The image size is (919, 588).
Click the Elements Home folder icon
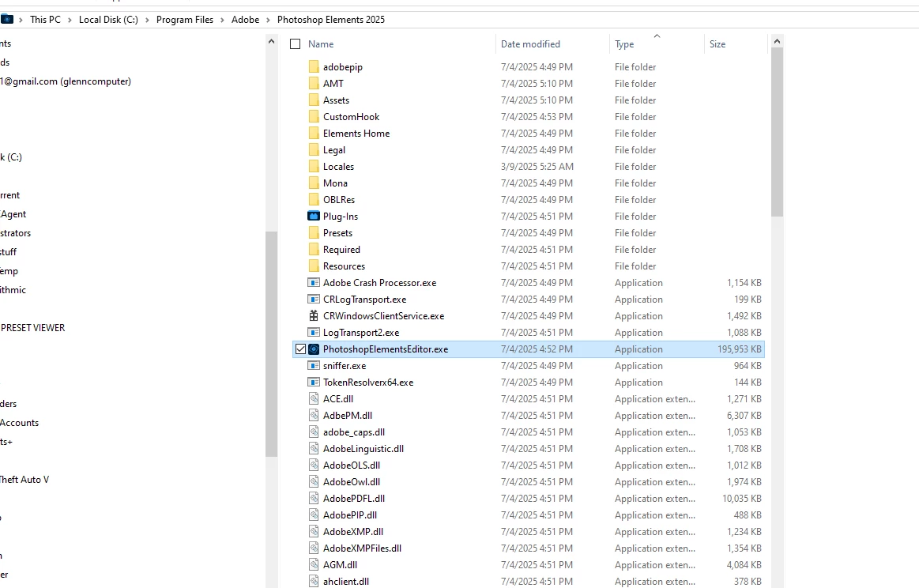(314, 133)
